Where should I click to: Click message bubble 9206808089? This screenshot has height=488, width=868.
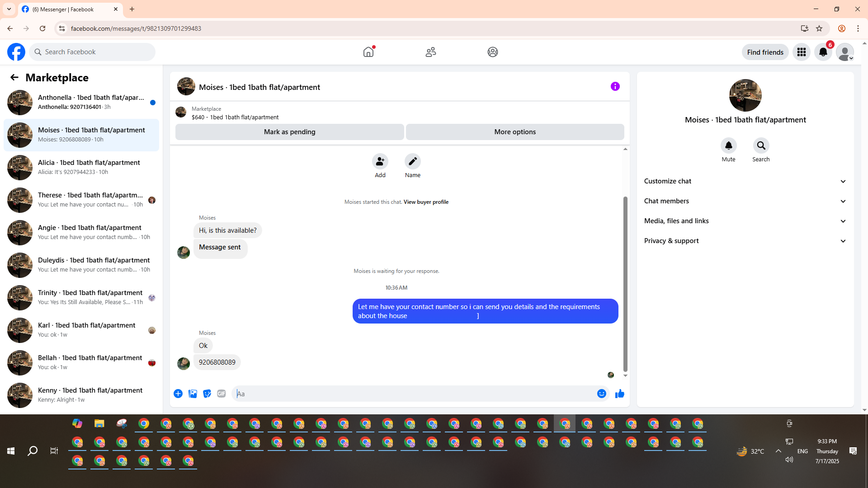pyautogui.click(x=217, y=362)
